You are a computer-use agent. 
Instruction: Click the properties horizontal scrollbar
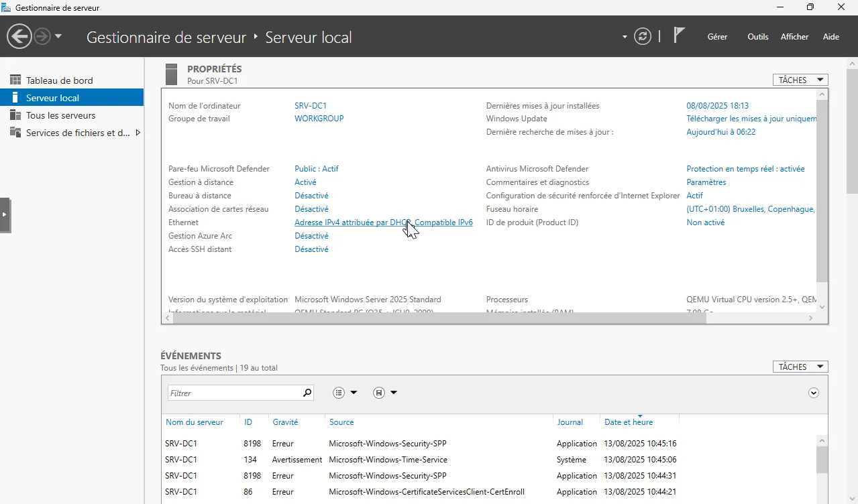(x=436, y=318)
